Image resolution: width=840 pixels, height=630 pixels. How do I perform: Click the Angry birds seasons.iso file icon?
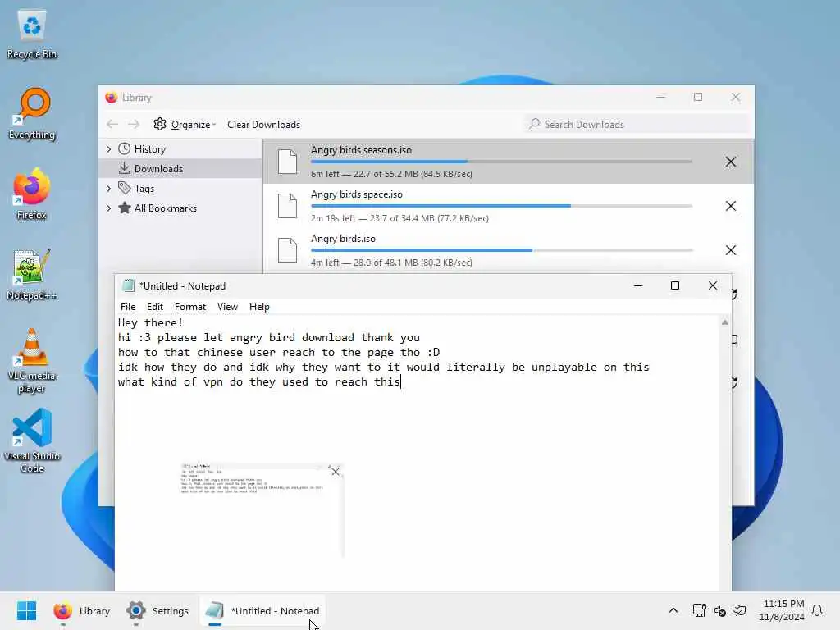tap(288, 162)
